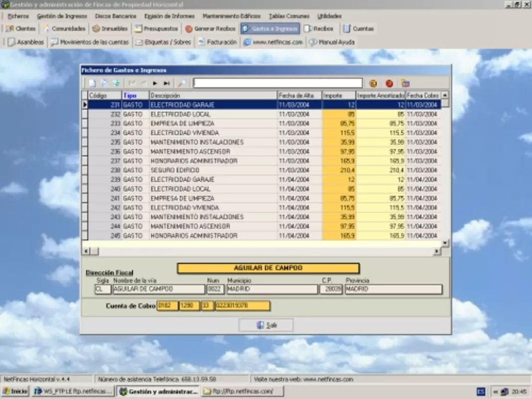Select row 237 HONORARIOS ADMINISTRADOR
Screen dimensions: 532x399
(x=264, y=161)
